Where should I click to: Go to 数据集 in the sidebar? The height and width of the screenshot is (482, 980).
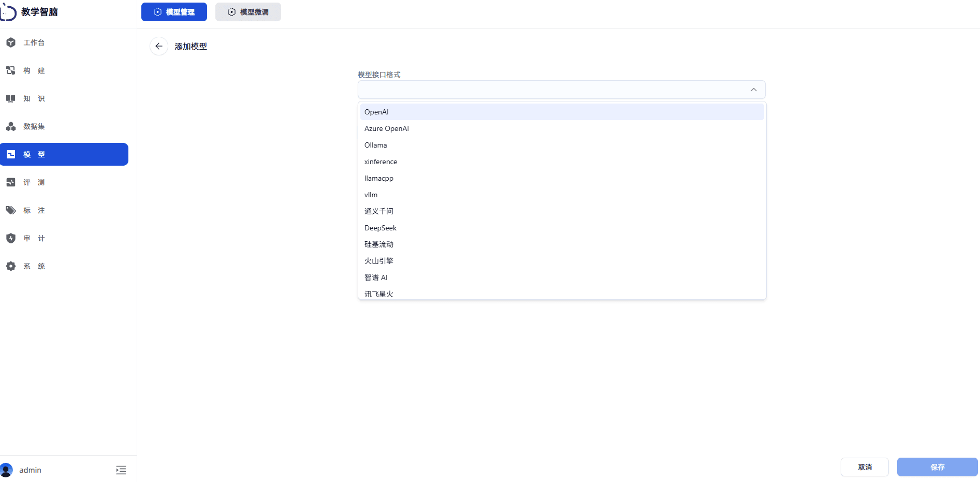coord(64,126)
